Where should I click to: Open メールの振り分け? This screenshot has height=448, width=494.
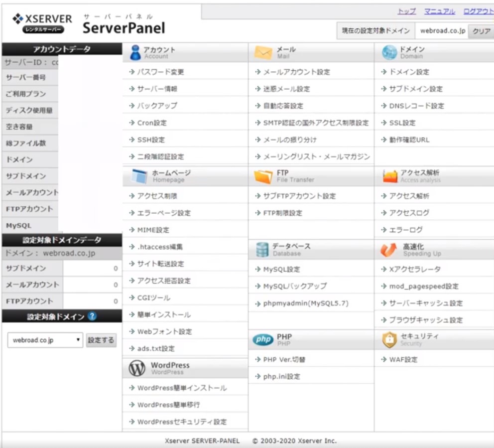coord(289,140)
